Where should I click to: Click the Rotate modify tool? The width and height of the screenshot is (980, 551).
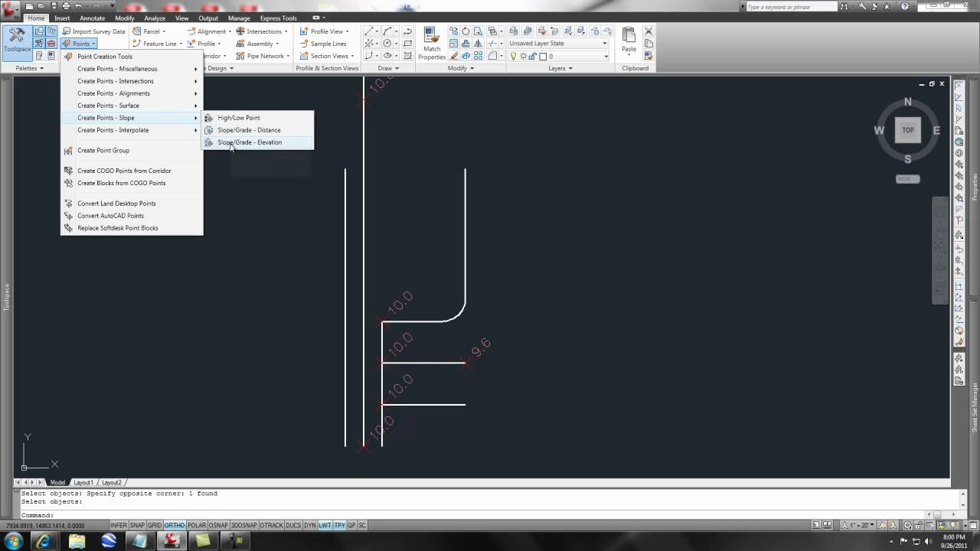pyautogui.click(x=465, y=31)
